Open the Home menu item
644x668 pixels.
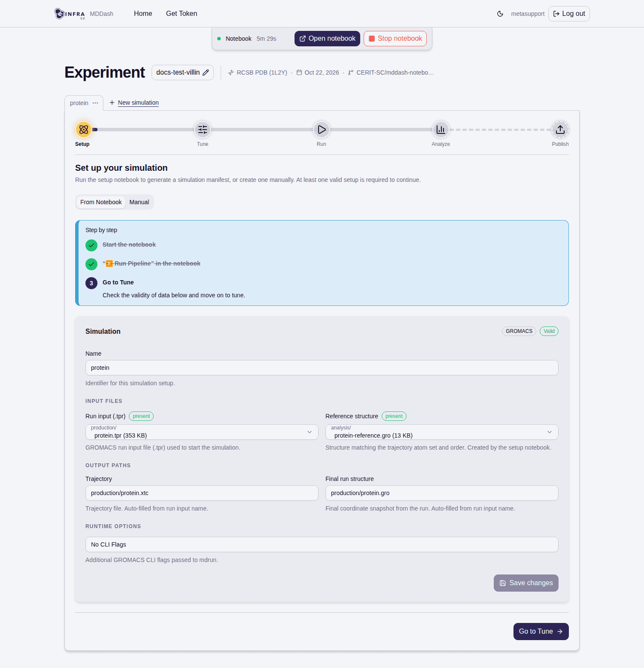pos(143,14)
